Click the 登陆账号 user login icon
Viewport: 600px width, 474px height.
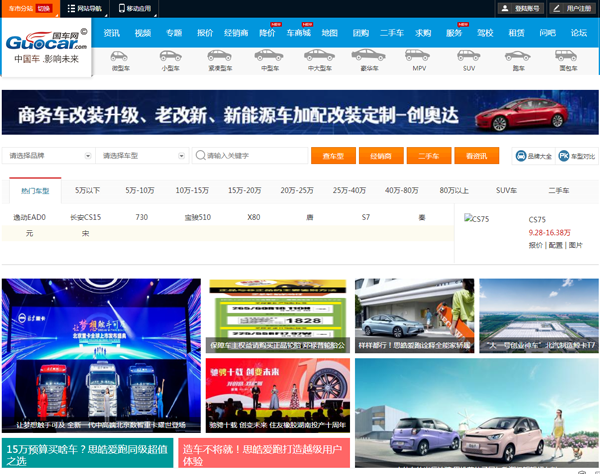(x=505, y=8)
